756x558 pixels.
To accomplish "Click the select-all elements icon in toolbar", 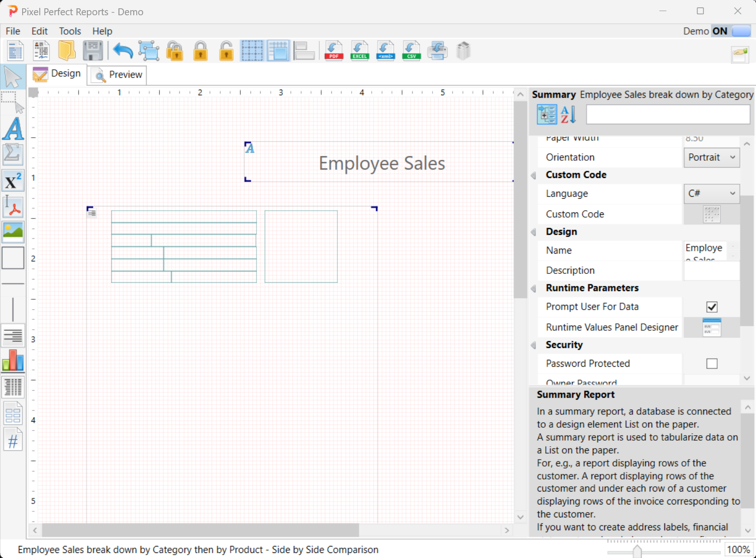I will pos(149,51).
